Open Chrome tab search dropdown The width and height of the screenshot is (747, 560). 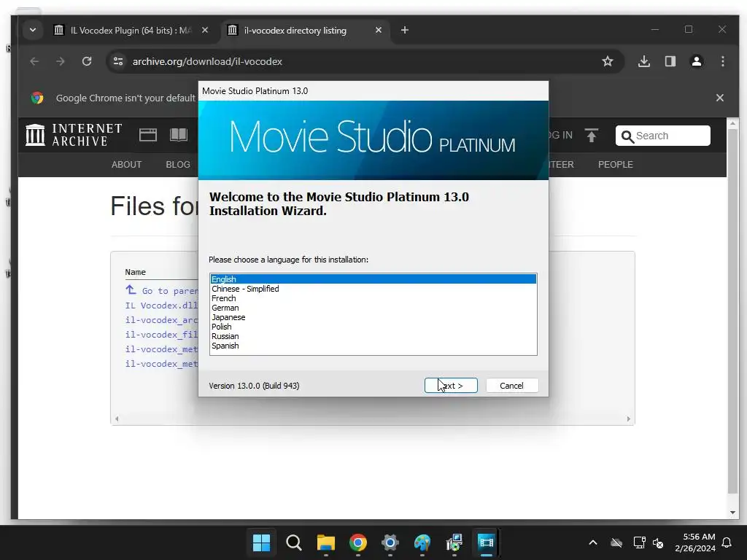(32, 30)
